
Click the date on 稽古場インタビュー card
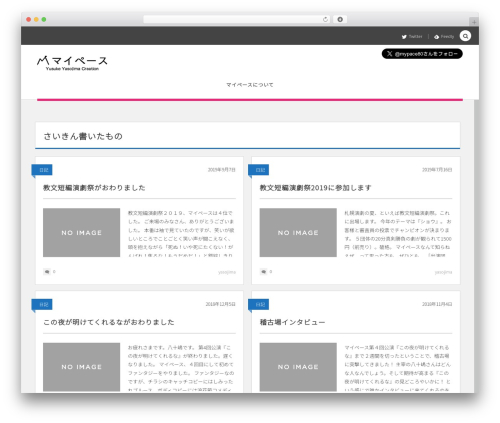[437, 304]
